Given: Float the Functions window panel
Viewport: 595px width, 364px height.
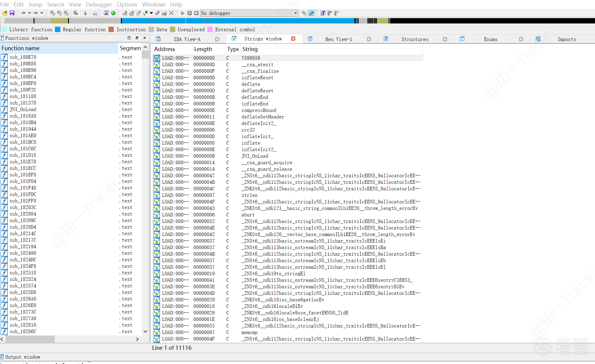Looking at the screenshot, I should click(x=137, y=38).
